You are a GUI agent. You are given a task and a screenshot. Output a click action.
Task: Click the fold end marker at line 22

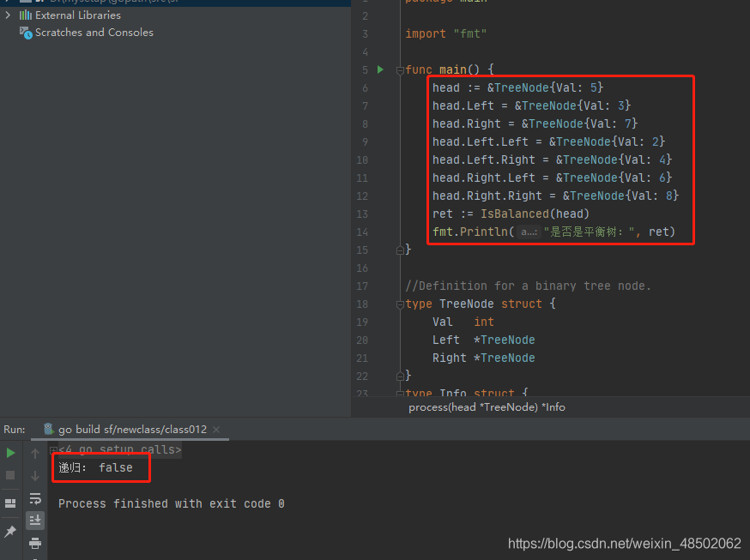point(400,376)
